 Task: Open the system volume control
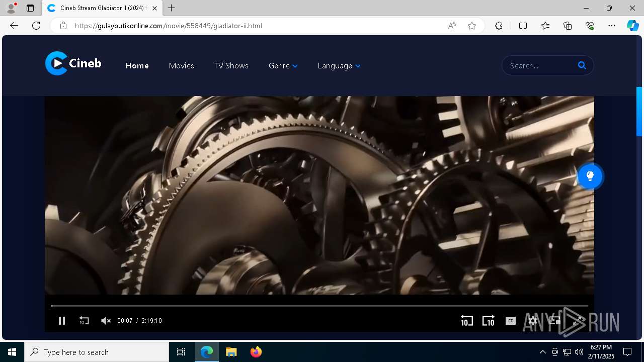579,352
